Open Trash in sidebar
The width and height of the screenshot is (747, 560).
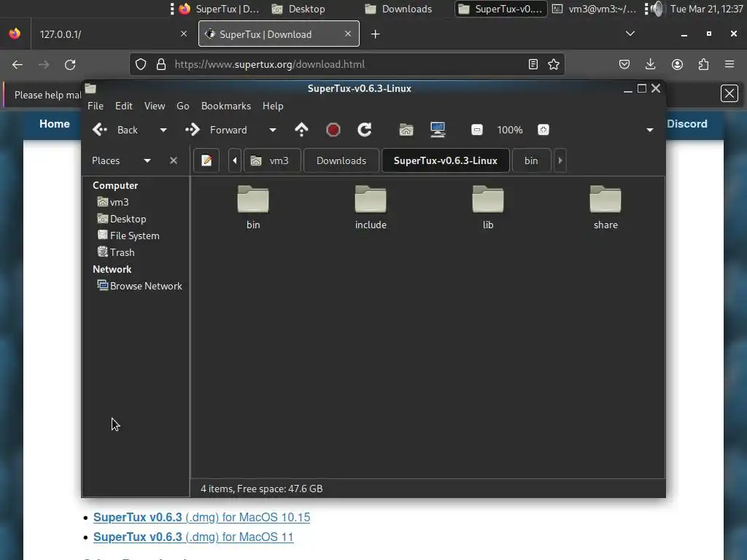(116, 252)
